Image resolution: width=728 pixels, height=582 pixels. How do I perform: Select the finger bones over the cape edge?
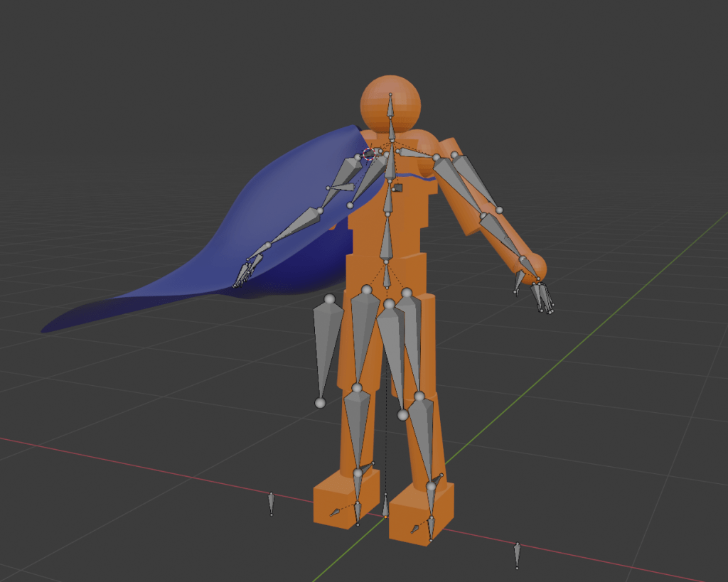[x=246, y=272]
